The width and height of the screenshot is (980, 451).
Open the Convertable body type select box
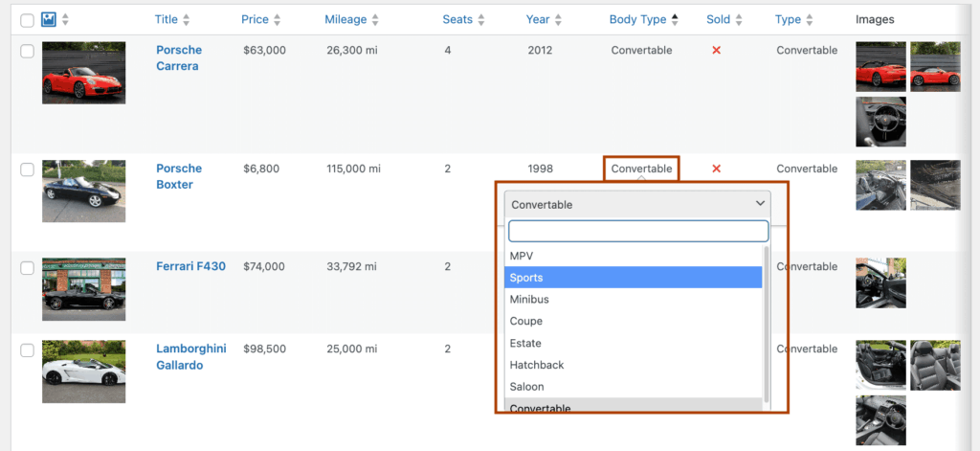coord(638,204)
